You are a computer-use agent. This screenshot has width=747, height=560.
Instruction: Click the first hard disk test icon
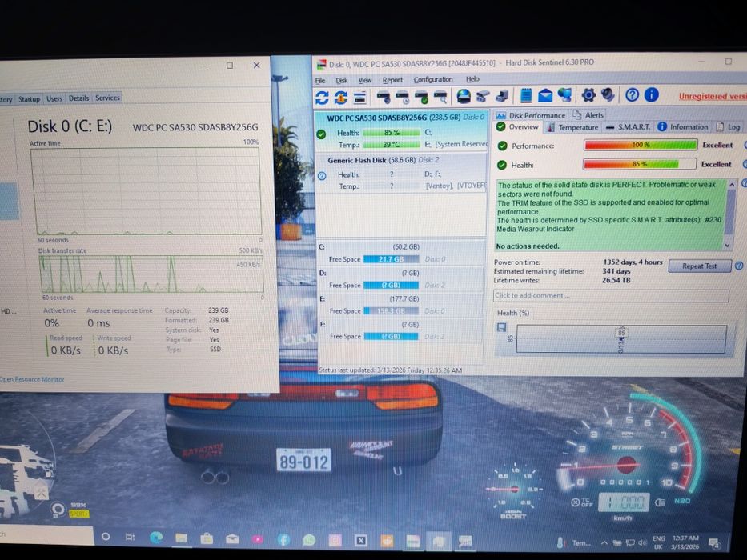pos(384,97)
